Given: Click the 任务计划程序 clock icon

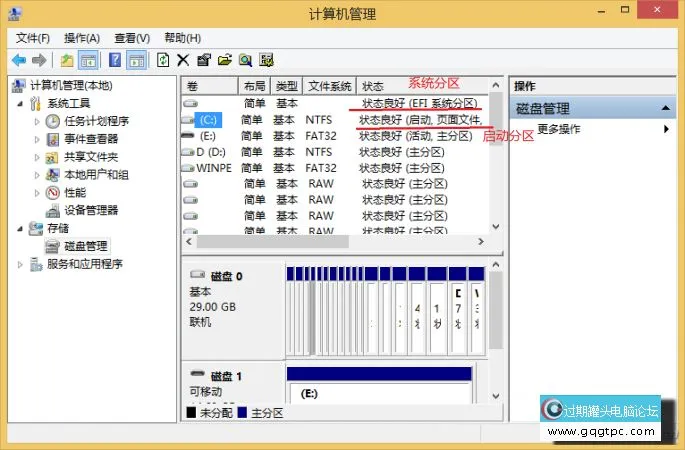Looking at the screenshot, I should (x=52, y=121).
